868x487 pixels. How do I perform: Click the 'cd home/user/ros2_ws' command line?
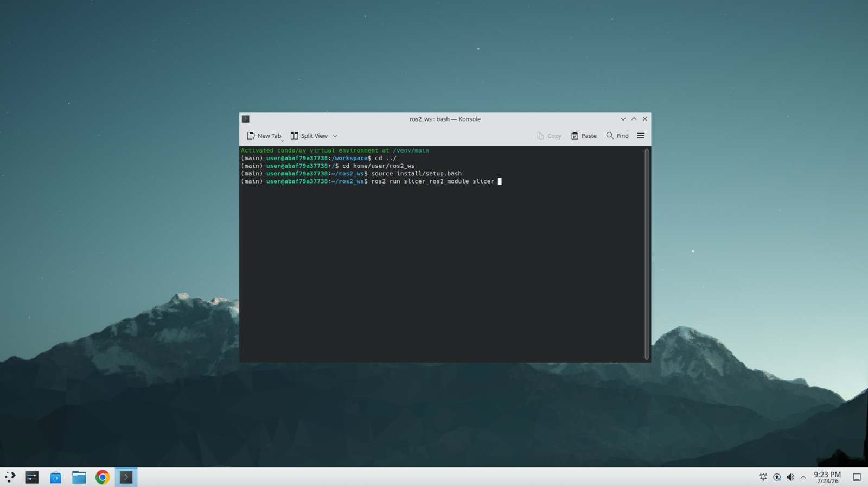[378, 166]
